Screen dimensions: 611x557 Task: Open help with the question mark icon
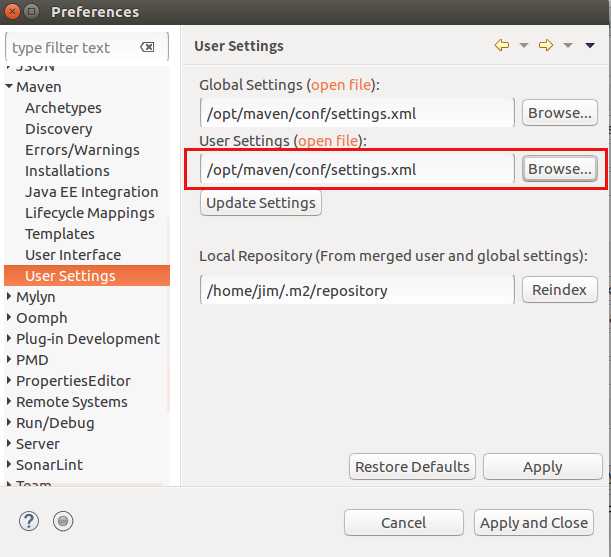pos(29,521)
